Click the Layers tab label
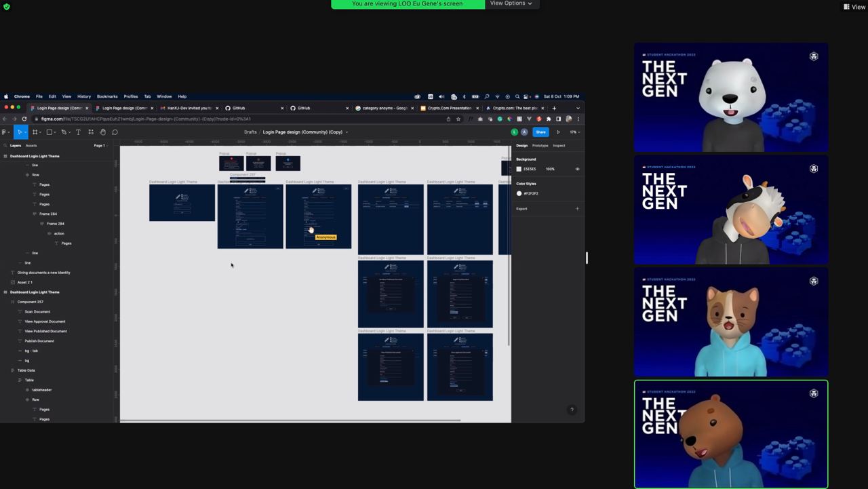868x489 pixels. click(x=16, y=145)
